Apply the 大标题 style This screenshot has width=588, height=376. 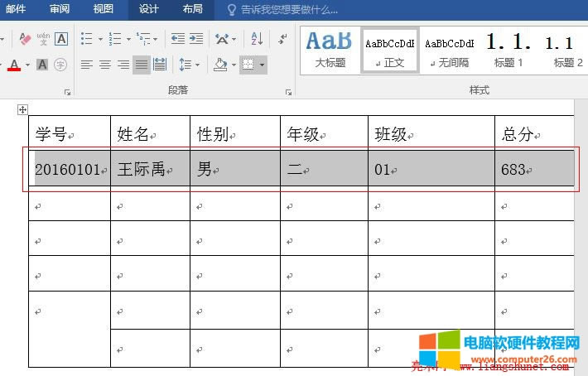click(330, 47)
